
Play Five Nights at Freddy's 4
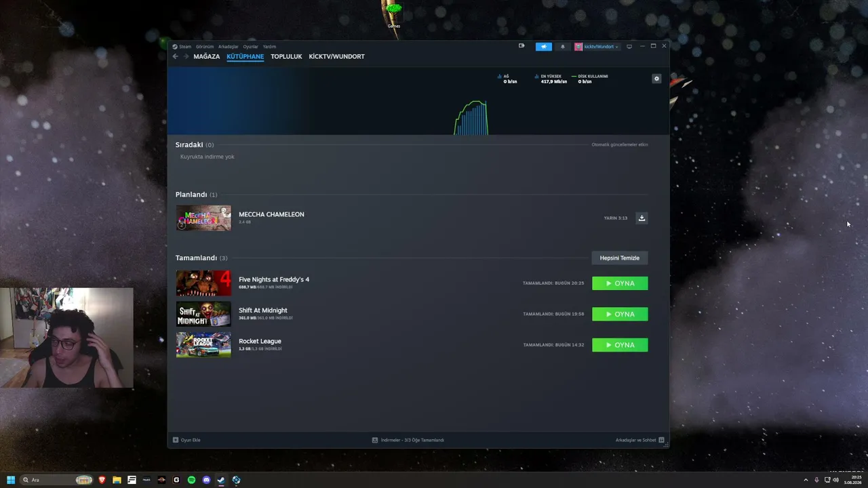click(620, 283)
